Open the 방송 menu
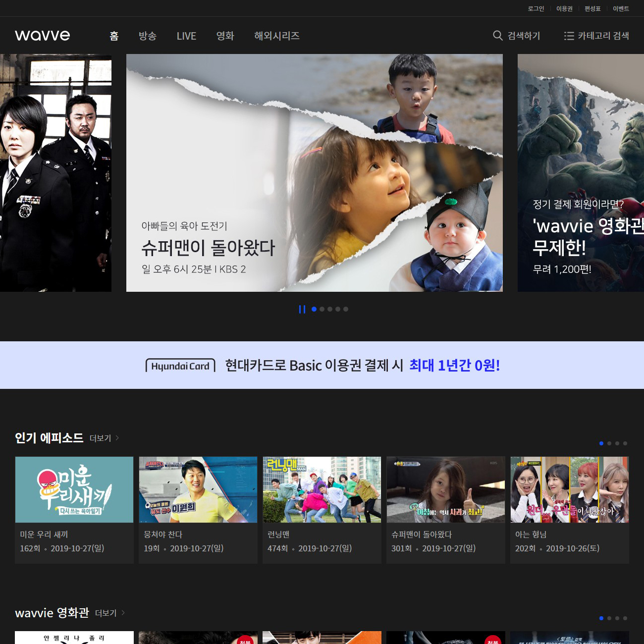The image size is (644, 644). [x=148, y=36]
